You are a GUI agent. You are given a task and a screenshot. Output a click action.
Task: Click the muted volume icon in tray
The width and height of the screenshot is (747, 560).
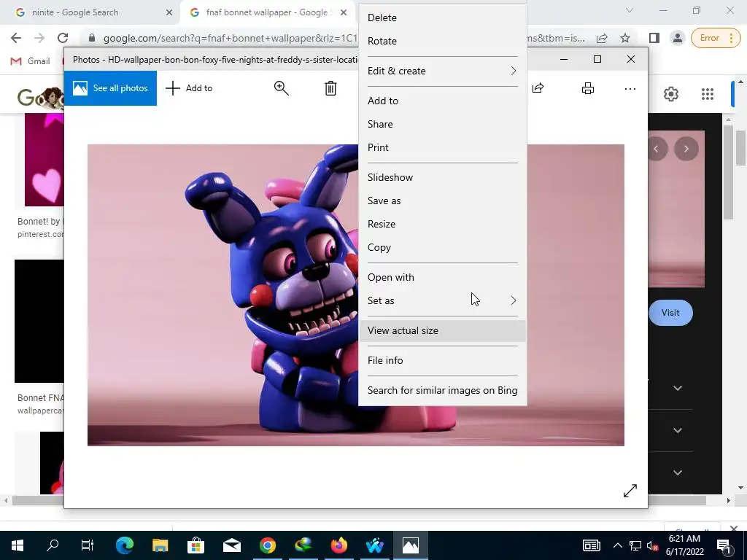[652, 546]
